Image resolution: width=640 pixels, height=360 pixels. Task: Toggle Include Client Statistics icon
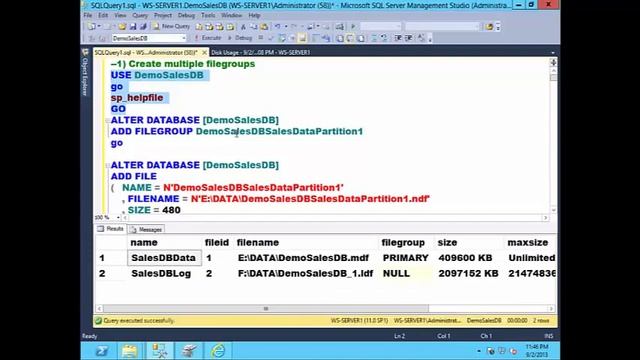click(326, 38)
